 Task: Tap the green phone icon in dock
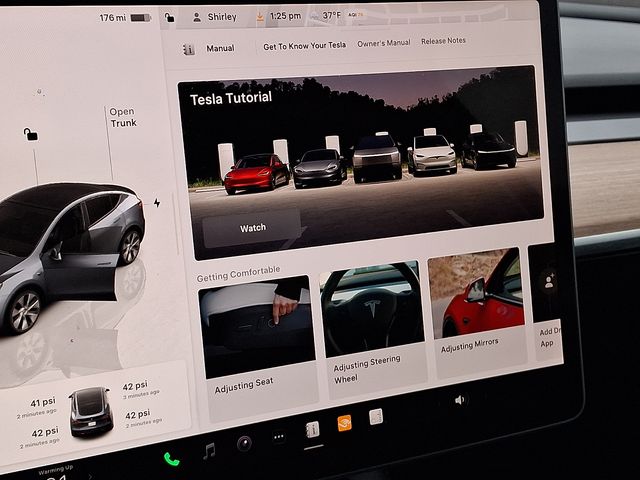pyautogui.click(x=171, y=459)
